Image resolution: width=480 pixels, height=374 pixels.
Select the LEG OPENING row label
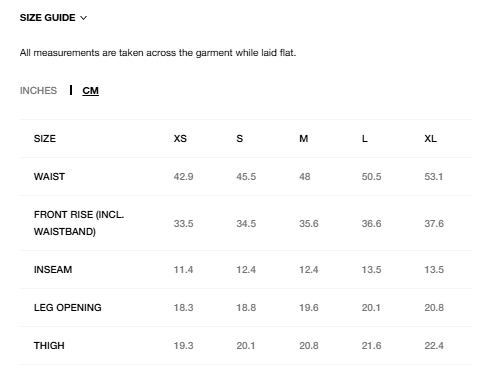tap(68, 308)
